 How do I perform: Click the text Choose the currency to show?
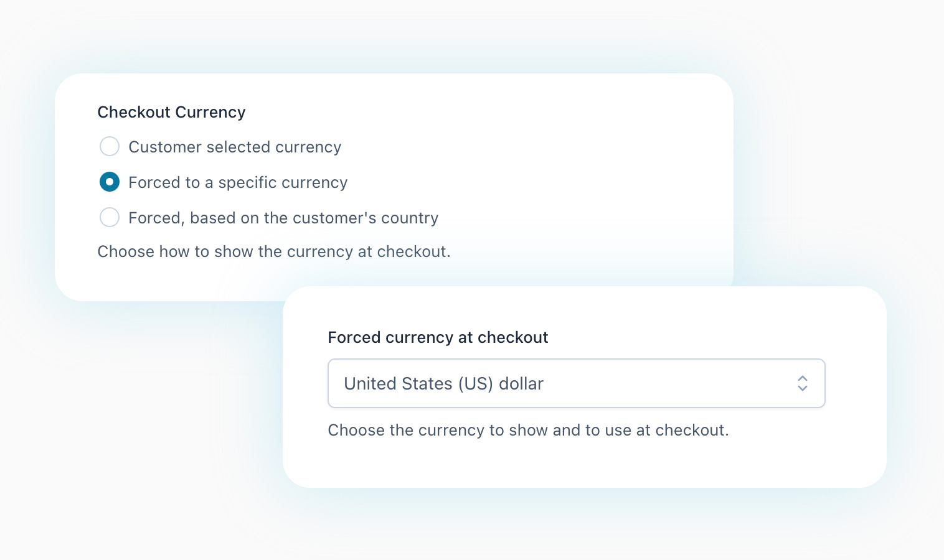[x=528, y=430]
